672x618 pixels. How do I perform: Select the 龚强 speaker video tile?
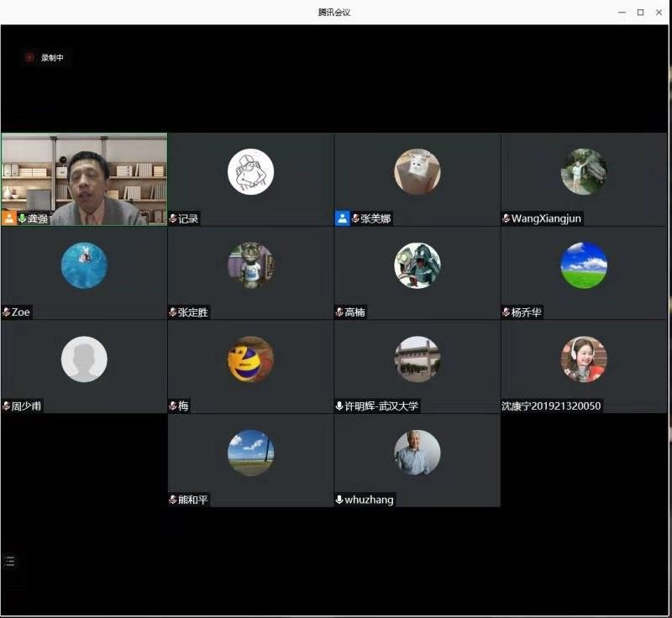pos(84,178)
